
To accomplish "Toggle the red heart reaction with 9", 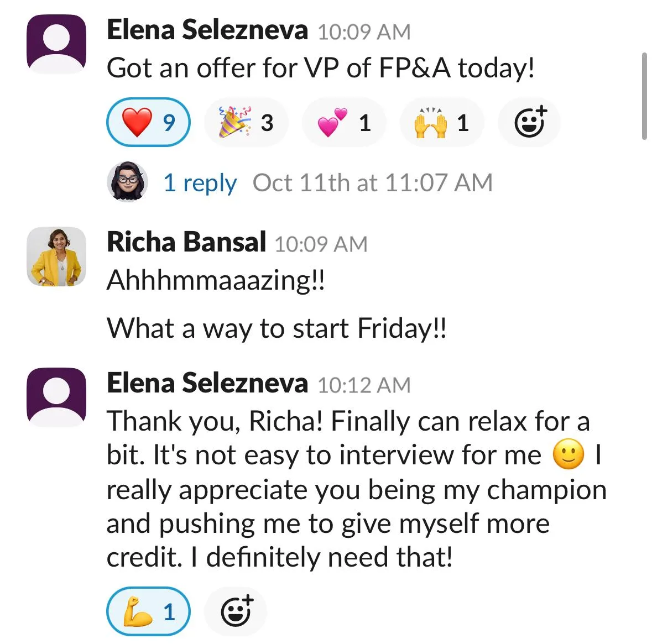I will point(148,122).
